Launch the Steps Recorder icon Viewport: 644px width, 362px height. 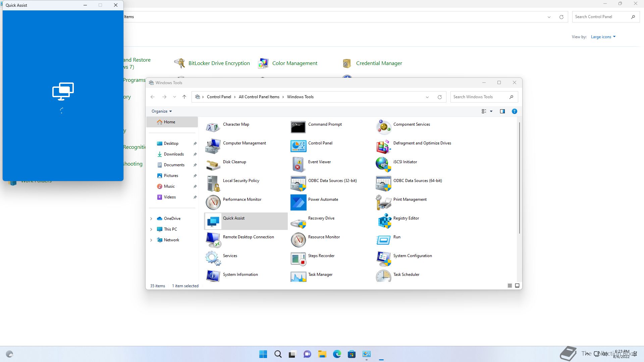298,259
